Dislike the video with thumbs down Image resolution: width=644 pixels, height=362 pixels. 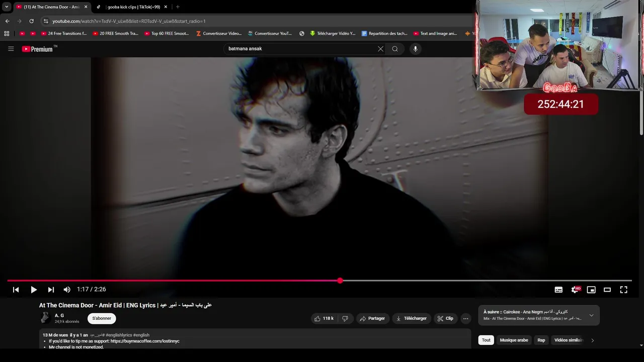(345, 318)
